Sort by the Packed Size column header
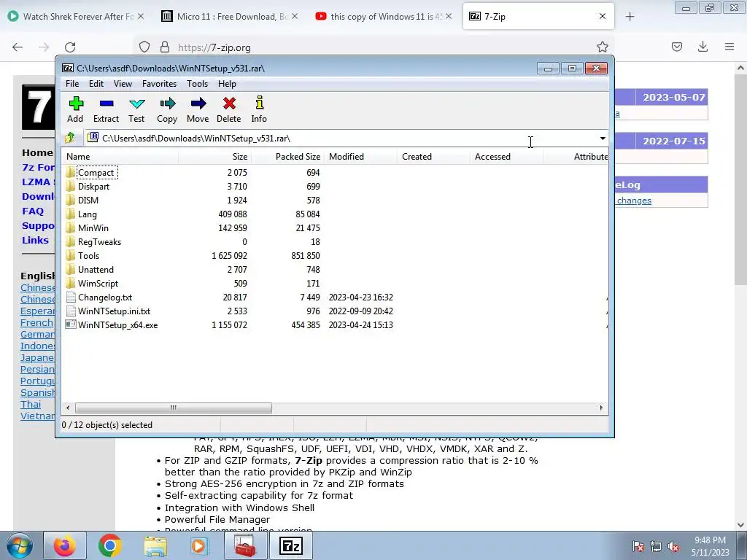 [287, 157]
